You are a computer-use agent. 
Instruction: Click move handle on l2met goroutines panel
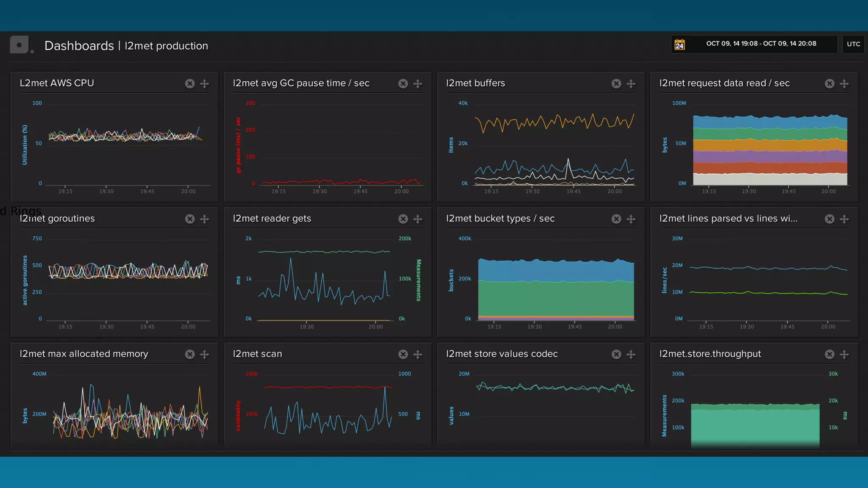(x=205, y=219)
